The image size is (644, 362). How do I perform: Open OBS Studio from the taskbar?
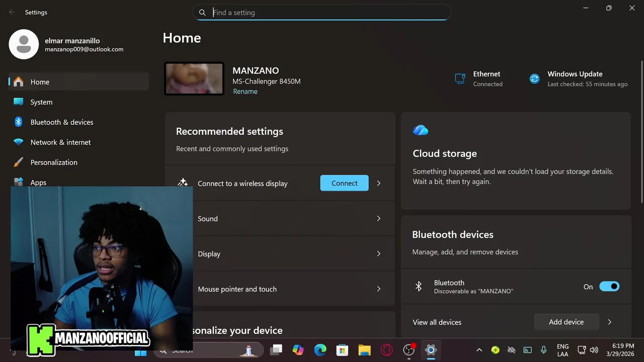coord(409,350)
